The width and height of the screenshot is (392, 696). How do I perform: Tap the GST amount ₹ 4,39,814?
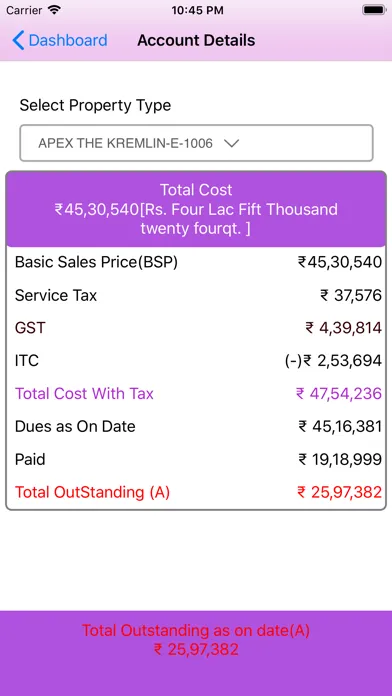344,328
